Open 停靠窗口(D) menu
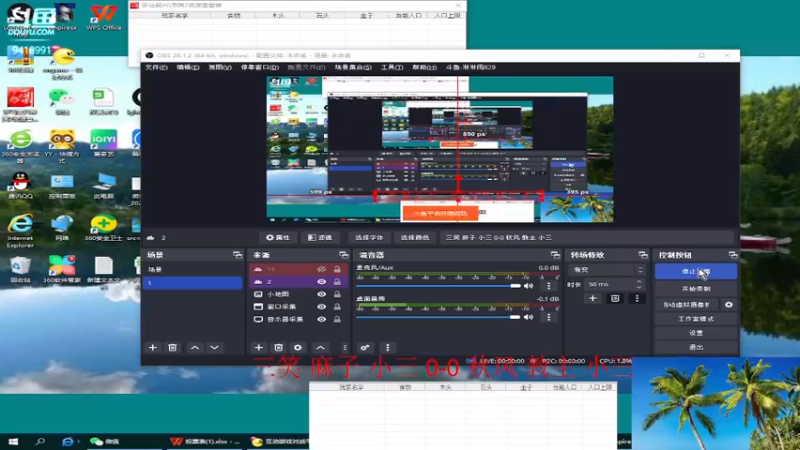The height and width of the screenshot is (450, 800). coord(260,67)
